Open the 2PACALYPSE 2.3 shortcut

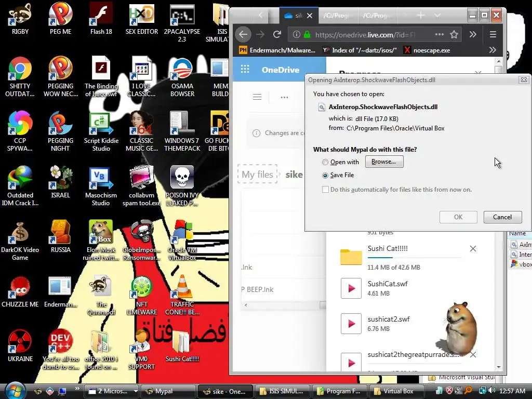pyautogui.click(x=182, y=23)
